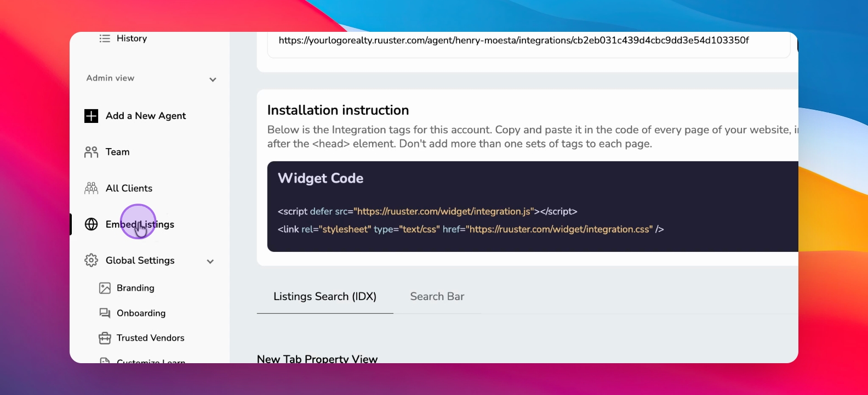Open the Onboarding settings link
Image resolution: width=868 pixels, height=395 pixels.
(x=141, y=313)
